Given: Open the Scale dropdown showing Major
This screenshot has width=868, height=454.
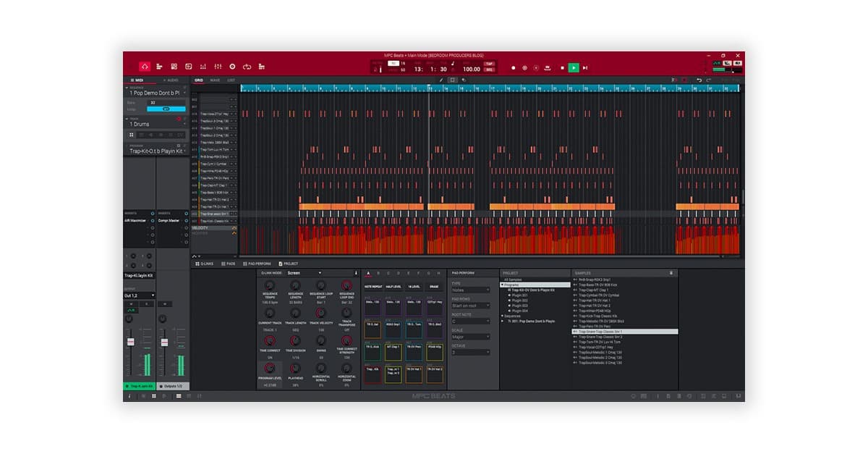Looking at the screenshot, I should tap(471, 336).
